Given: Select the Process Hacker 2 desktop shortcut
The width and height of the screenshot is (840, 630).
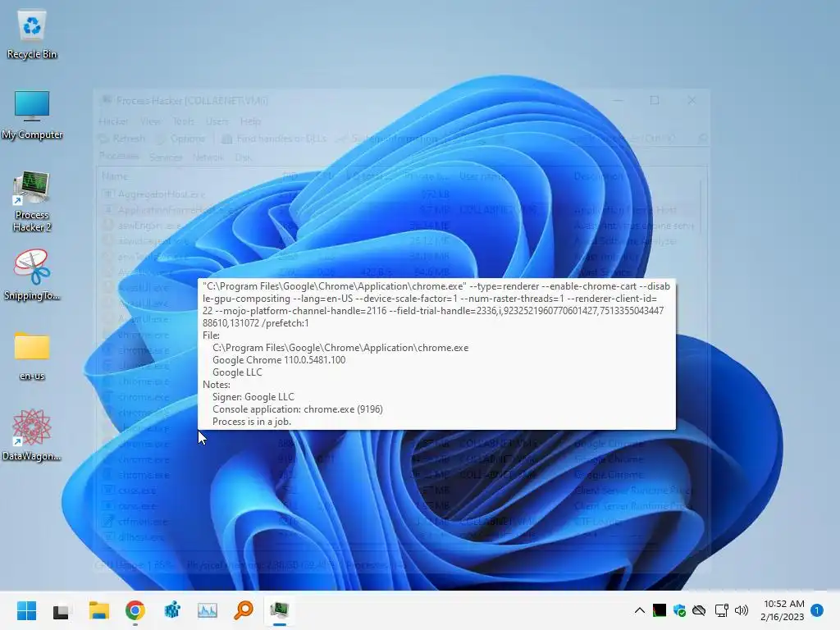Looking at the screenshot, I should pyautogui.click(x=32, y=201).
